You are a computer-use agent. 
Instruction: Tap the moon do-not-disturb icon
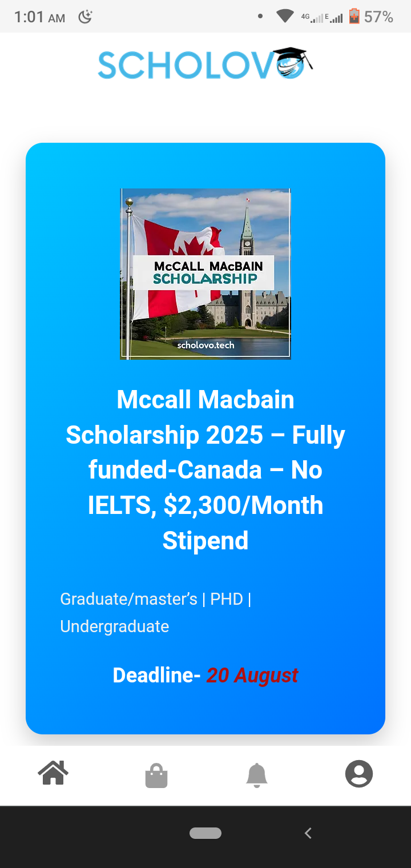click(x=85, y=17)
